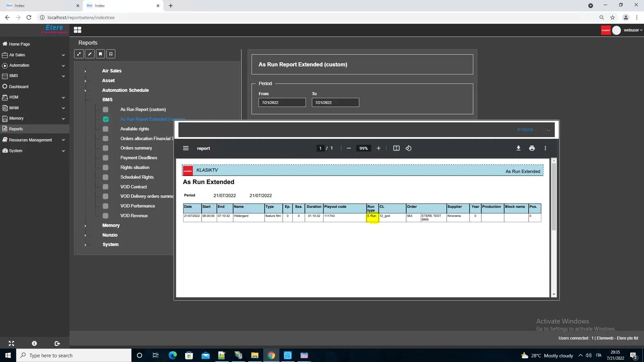The image size is (644, 362).
Task: Uncheck As Run Report Extended checkbox
Action: (106, 119)
